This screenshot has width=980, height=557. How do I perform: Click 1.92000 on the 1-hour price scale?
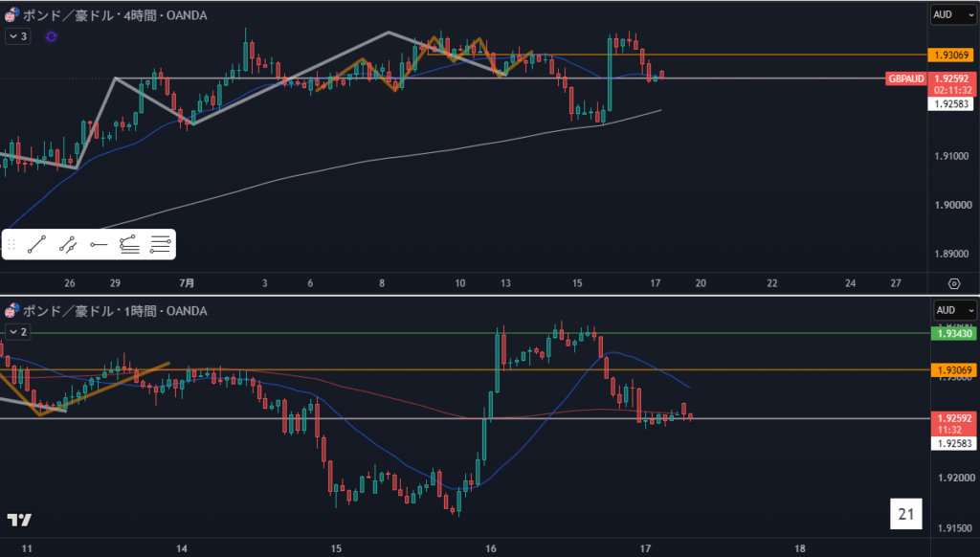tap(956, 479)
